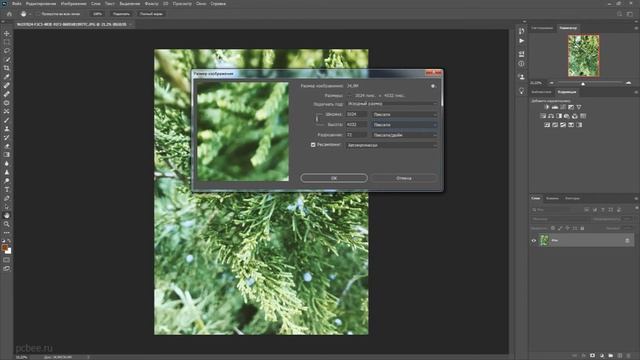The image size is (640, 360).
Task: Toggle constrain proportions link icon
Action: pos(317,119)
